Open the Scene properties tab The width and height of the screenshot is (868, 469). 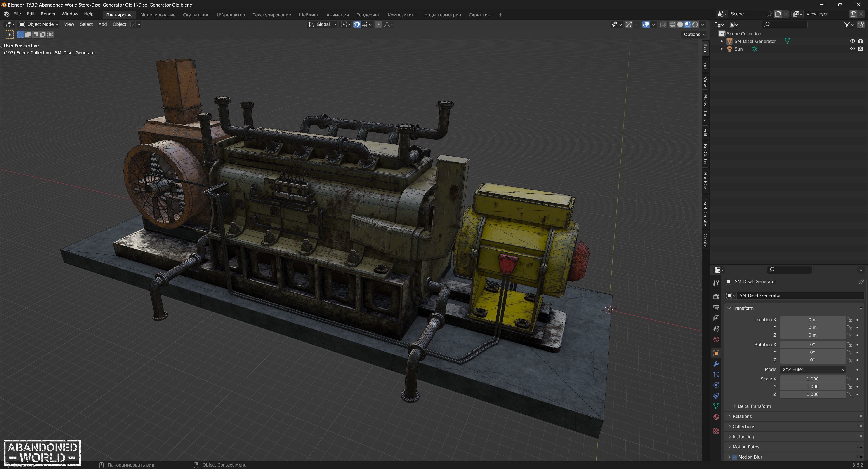716,329
